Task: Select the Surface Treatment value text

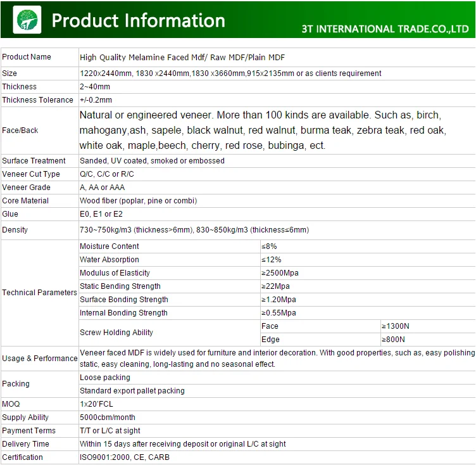Action: (152, 161)
